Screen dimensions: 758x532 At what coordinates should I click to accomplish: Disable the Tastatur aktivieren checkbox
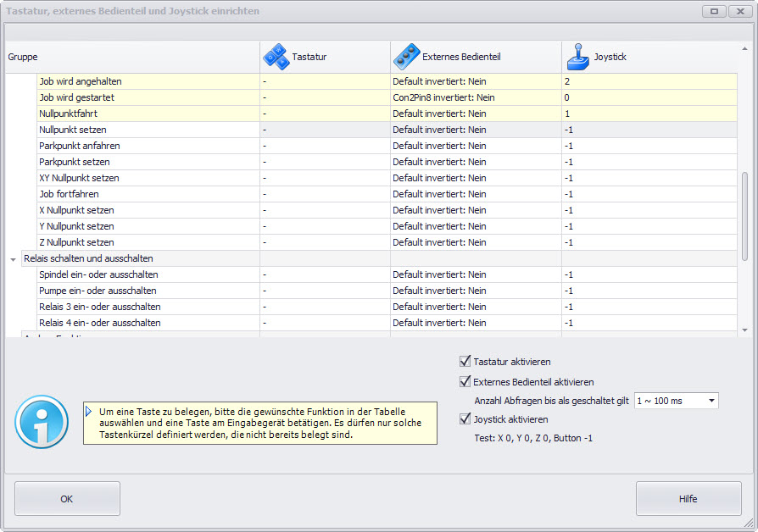(465, 362)
